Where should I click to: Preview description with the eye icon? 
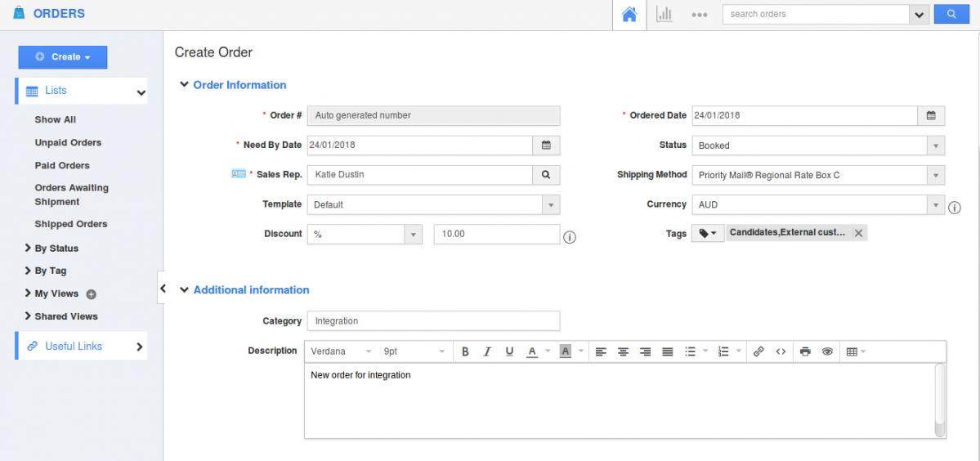tap(827, 351)
